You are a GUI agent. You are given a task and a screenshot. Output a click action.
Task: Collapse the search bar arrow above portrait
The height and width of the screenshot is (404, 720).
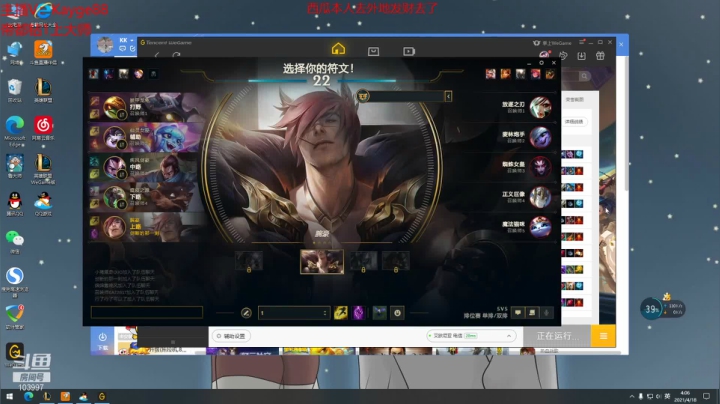[x=448, y=96]
